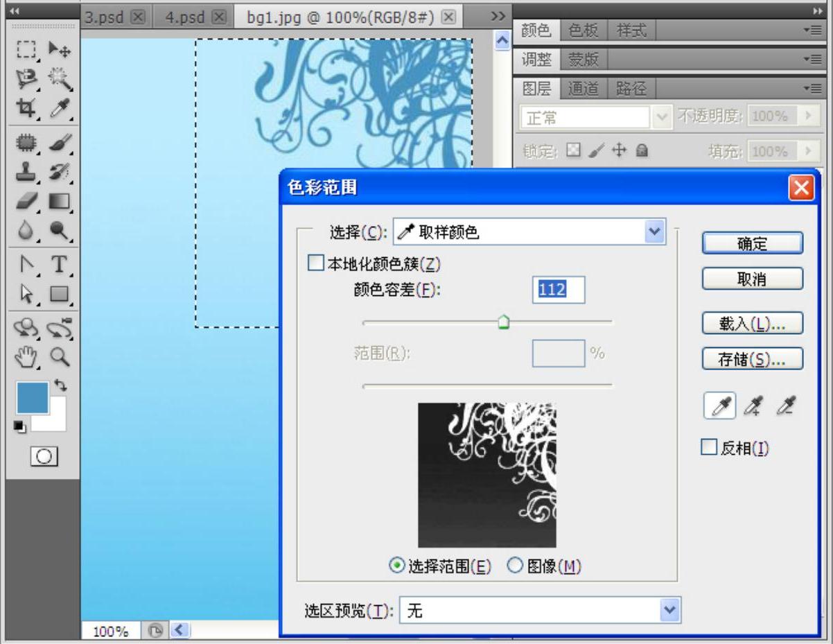This screenshot has width=833, height=644.
Task: Show more document tabs with double arrow
Action: (498, 17)
